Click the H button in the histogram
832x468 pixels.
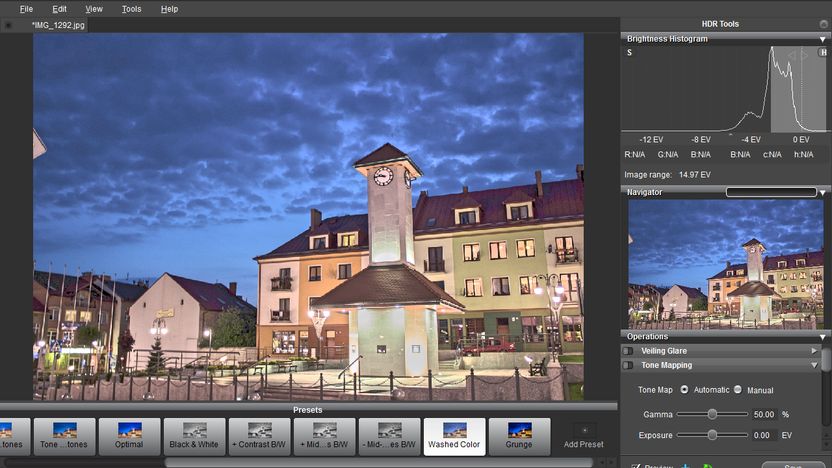(823, 52)
